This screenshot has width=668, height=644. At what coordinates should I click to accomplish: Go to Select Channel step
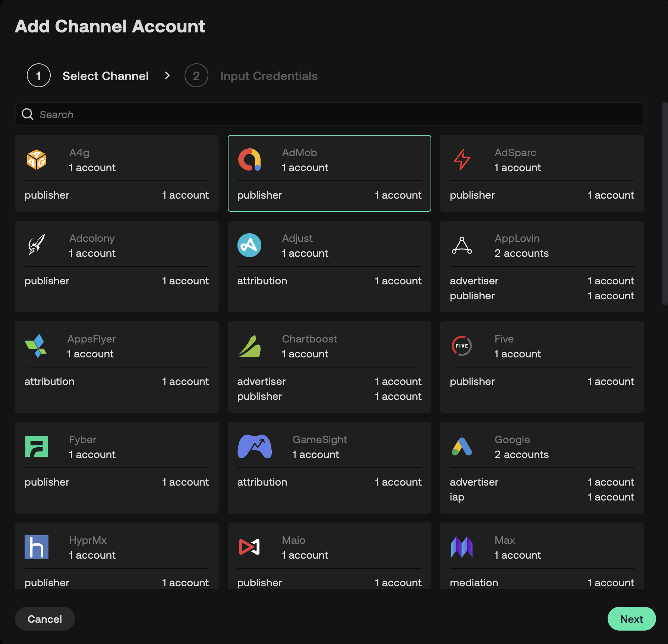click(105, 76)
